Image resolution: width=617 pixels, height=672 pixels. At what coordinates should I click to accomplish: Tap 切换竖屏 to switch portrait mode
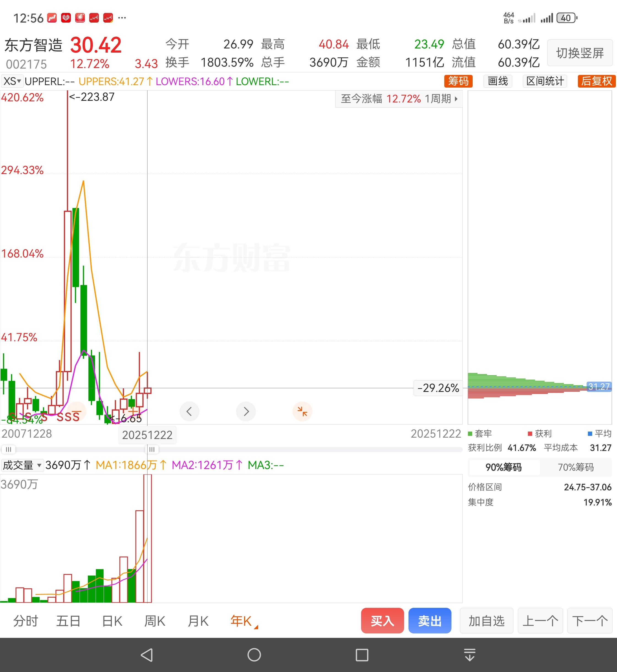click(x=580, y=53)
